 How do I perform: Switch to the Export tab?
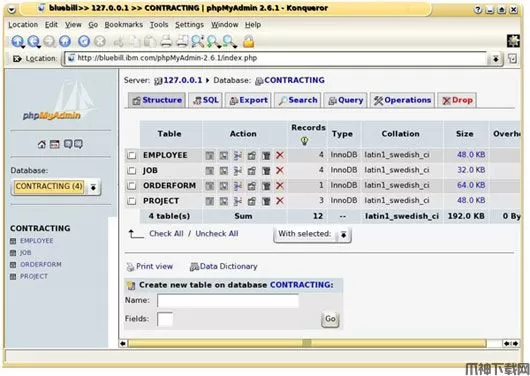248,100
